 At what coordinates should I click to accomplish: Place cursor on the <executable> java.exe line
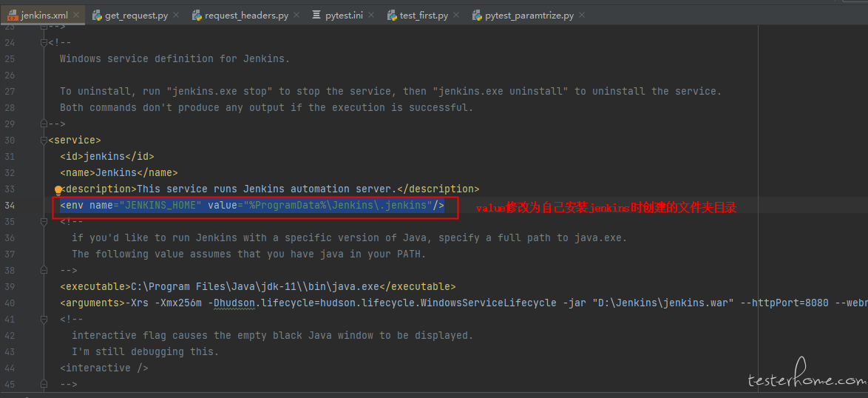[x=258, y=287]
